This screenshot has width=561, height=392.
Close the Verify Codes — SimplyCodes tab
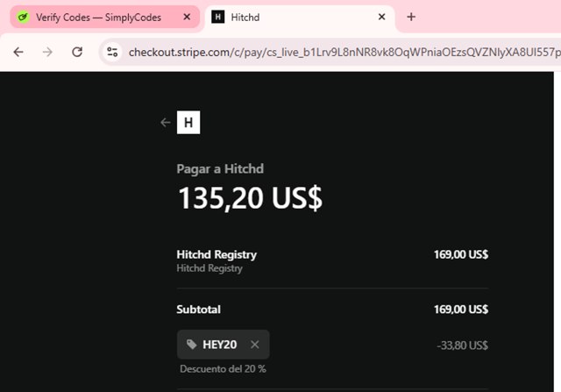tap(187, 17)
